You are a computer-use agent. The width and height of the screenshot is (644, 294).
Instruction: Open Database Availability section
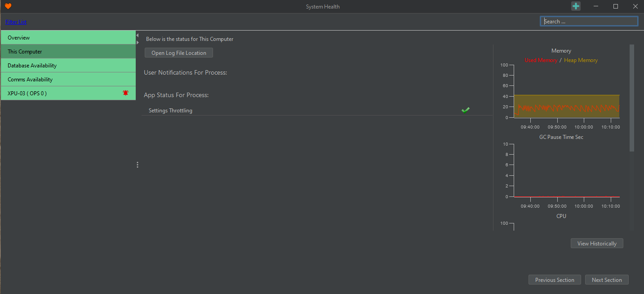[67, 66]
